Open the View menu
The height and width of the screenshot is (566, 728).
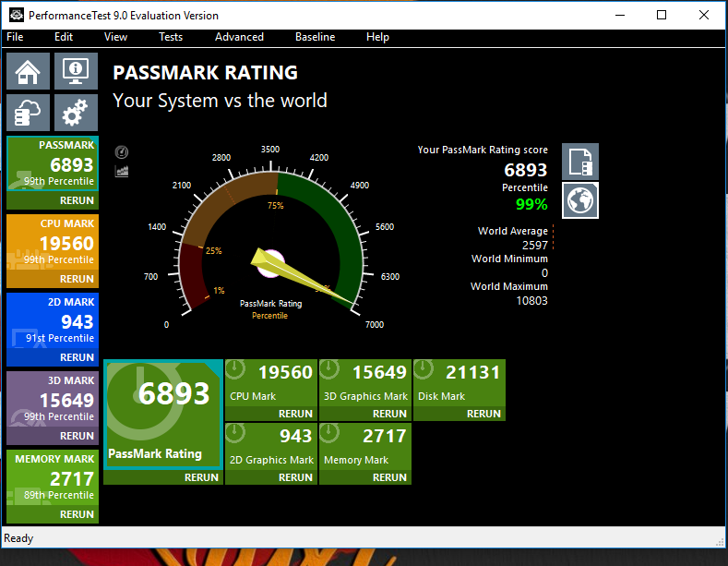pos(115,37)
